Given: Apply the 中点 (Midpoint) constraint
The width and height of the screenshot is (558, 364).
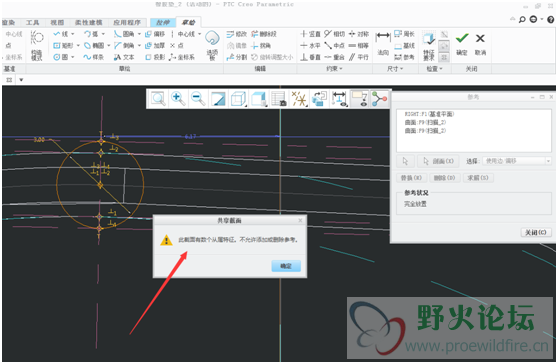Looking at the screenshot, I should [x=335, y=46].
